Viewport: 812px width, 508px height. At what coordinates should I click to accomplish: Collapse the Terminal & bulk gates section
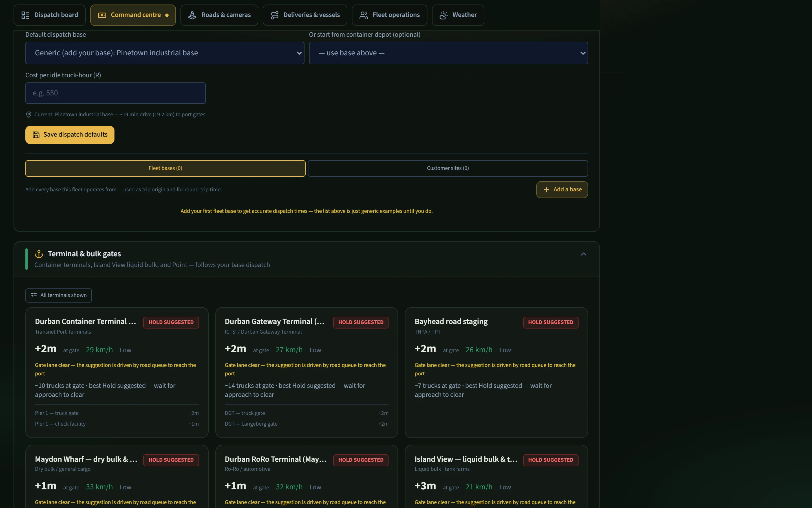(x=584, y=254)
